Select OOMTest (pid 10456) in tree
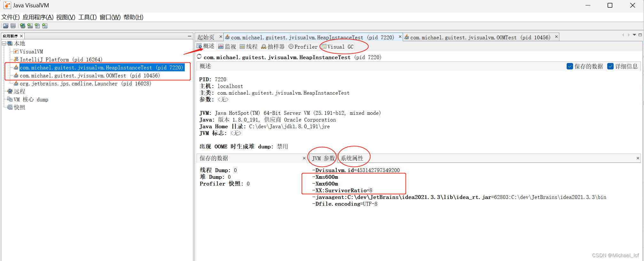Image resolution: width=644 pixels, height=261 pixels. click(x=90, y=75)
